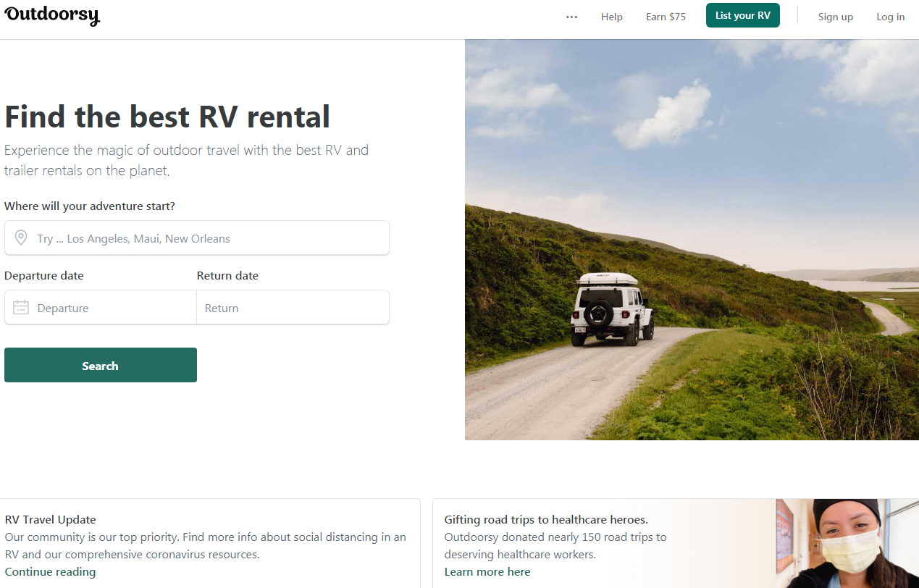Click the RV Travel Update heading
This screenshot has height=588, width=919.
(x=50, y=519)
